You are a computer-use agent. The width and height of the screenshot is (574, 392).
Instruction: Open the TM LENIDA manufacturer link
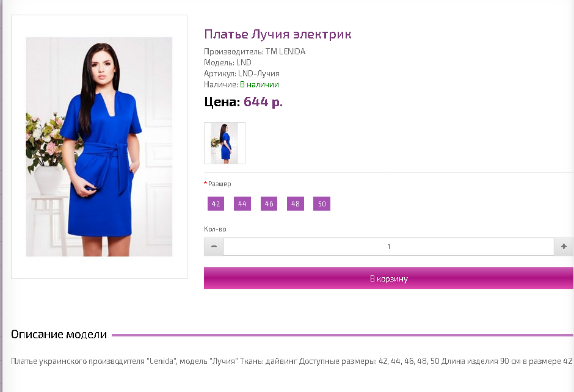286,52
